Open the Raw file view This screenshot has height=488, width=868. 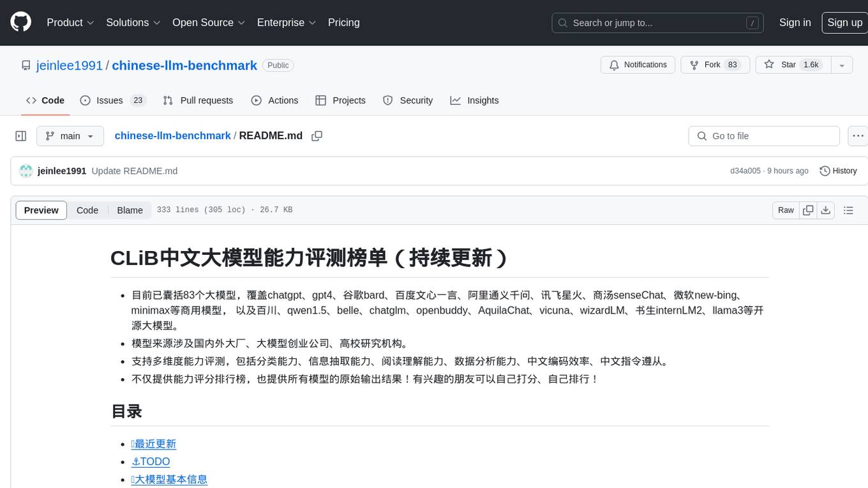pos(786,210)
